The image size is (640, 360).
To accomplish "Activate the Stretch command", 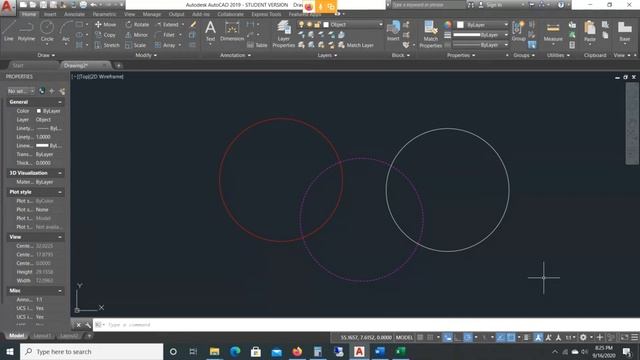I will coord(107,45).
